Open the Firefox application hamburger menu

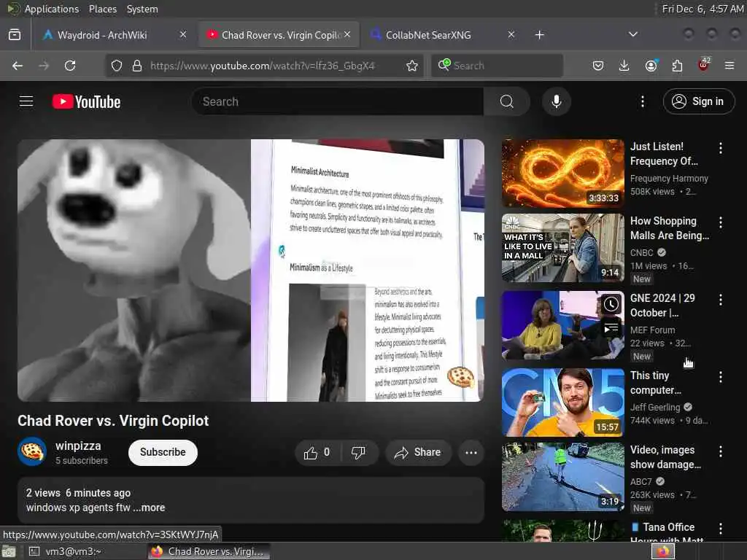pos(729,66)
